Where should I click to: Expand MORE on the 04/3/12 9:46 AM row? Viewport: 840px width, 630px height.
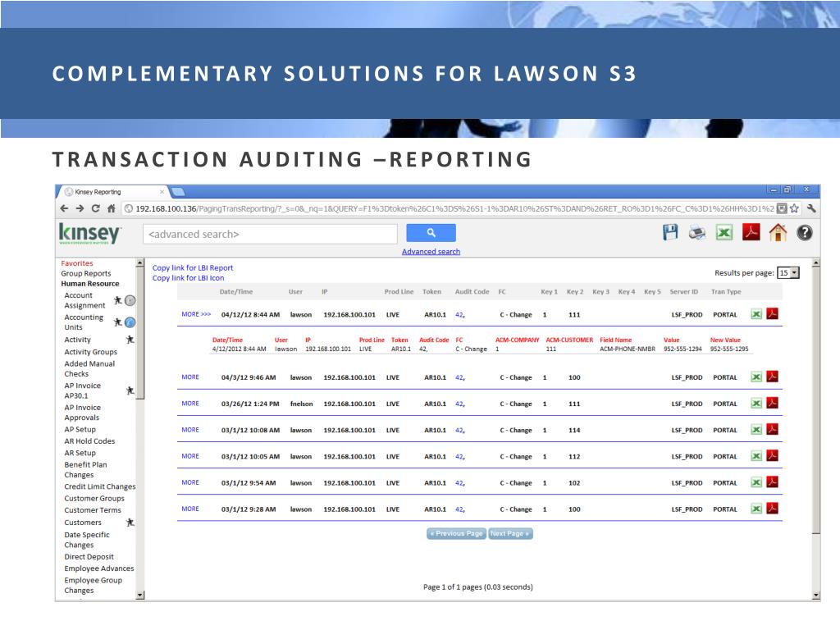pyautogui.click(x=190, y=377)
